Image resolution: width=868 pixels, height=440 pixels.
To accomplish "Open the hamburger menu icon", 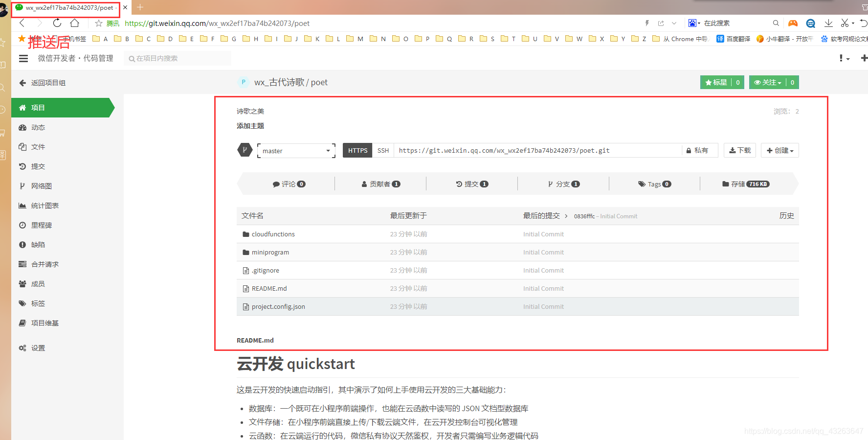I will click(x=23, y=58).
